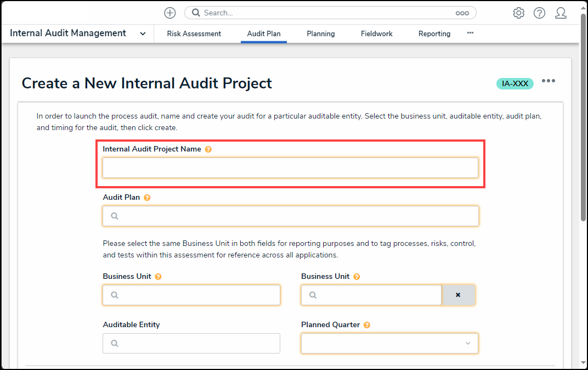This screenshot has width=588, height=370.
Task: Open the settings gear icon
Action: pos(518,13)
